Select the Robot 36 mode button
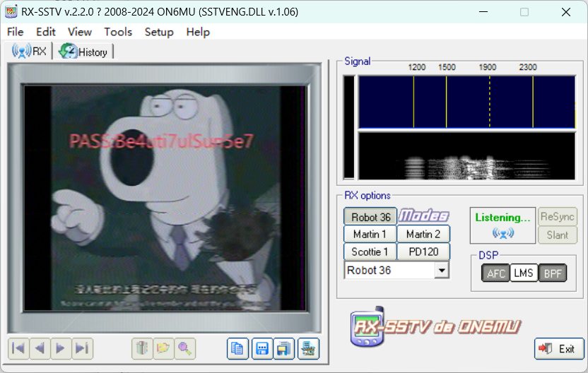 (370, 217)
